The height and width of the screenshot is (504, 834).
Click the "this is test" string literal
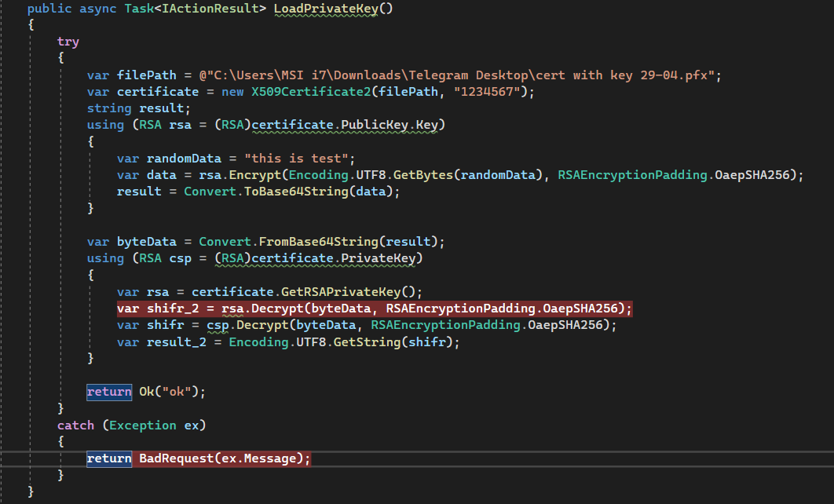coord(296,159)
